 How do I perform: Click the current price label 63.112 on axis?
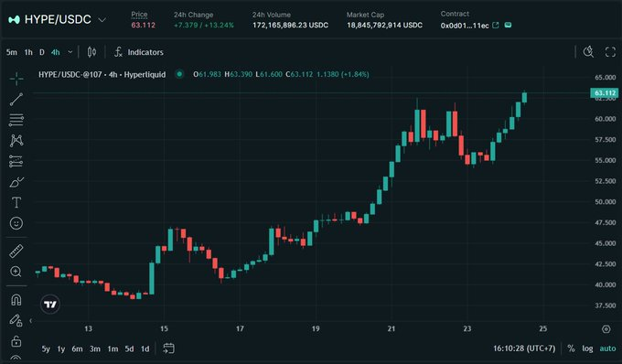click(x=605, y=93)
